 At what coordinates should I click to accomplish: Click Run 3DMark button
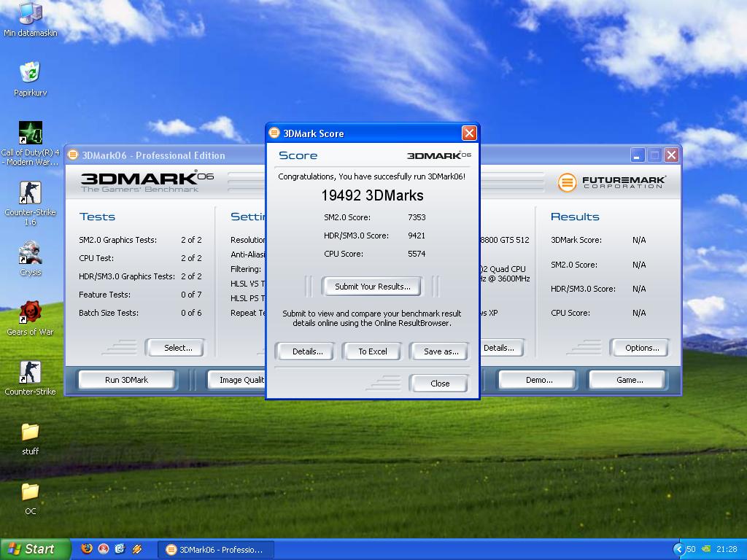pyautogui.click(x=126, y=379)
